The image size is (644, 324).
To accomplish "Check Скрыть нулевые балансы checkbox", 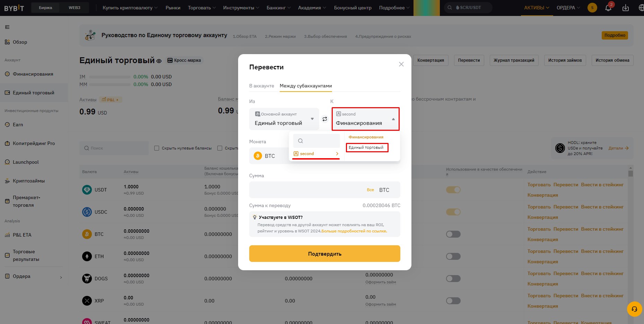I will tap(157, 148).
